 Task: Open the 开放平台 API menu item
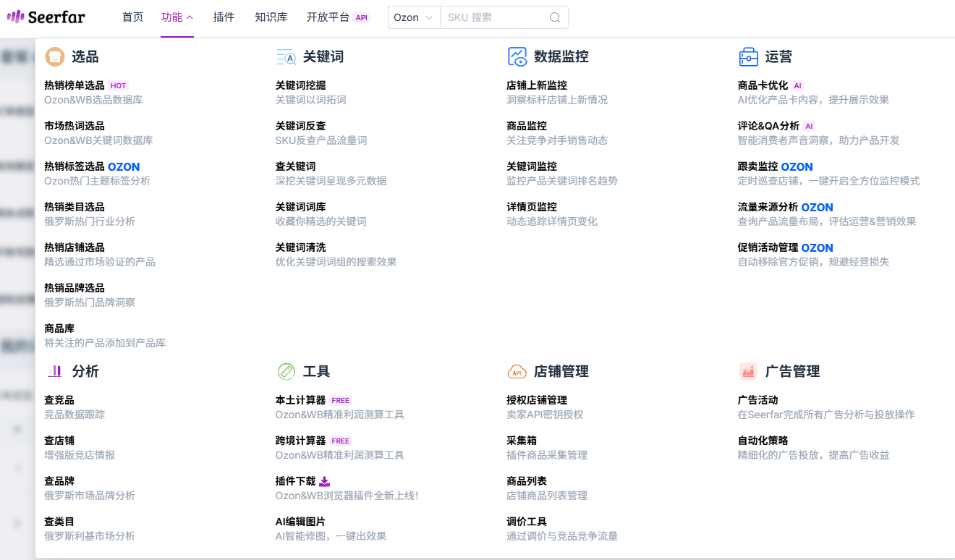click(x=339, y=17)
